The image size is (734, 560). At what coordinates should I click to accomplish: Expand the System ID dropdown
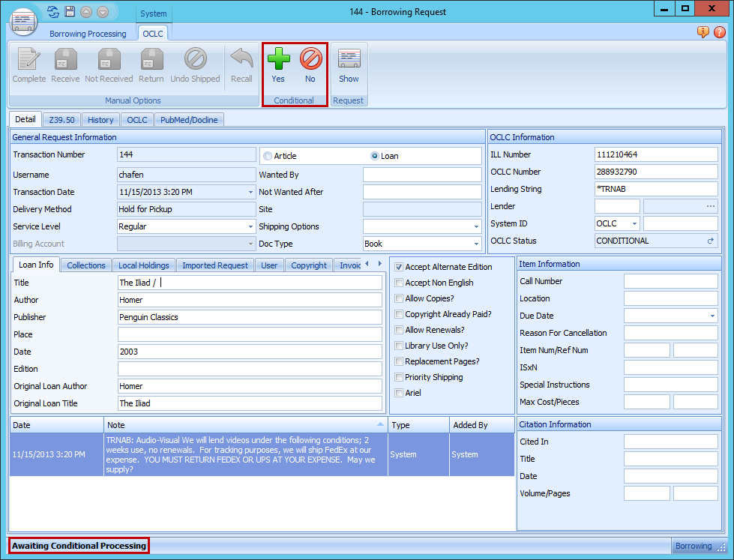[634, 223]
